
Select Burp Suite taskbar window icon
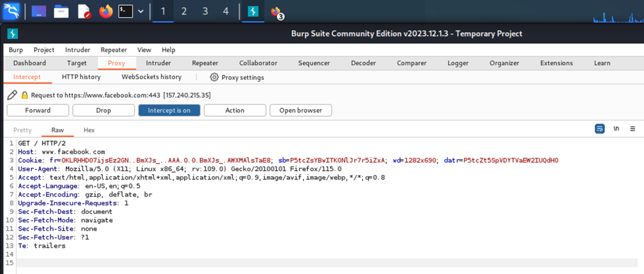point(253,12)
